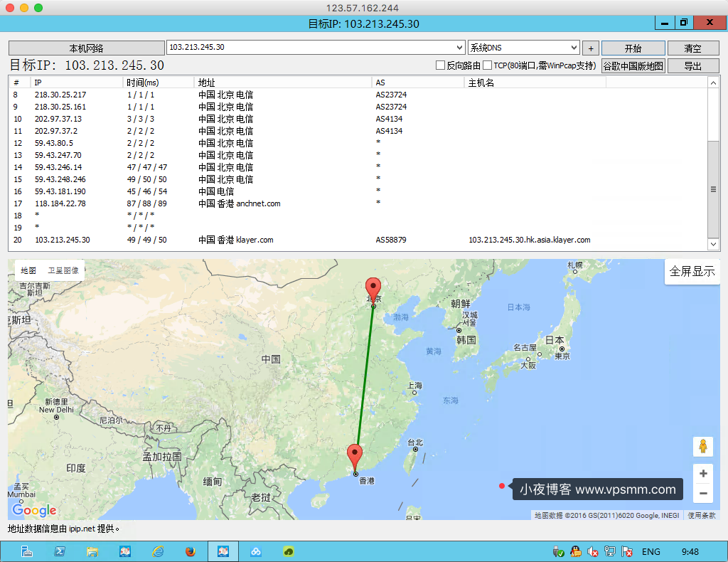Launch PowerShell from the taskbar
Viewport: 728px width, 562px height.
[x=60, y=551]
